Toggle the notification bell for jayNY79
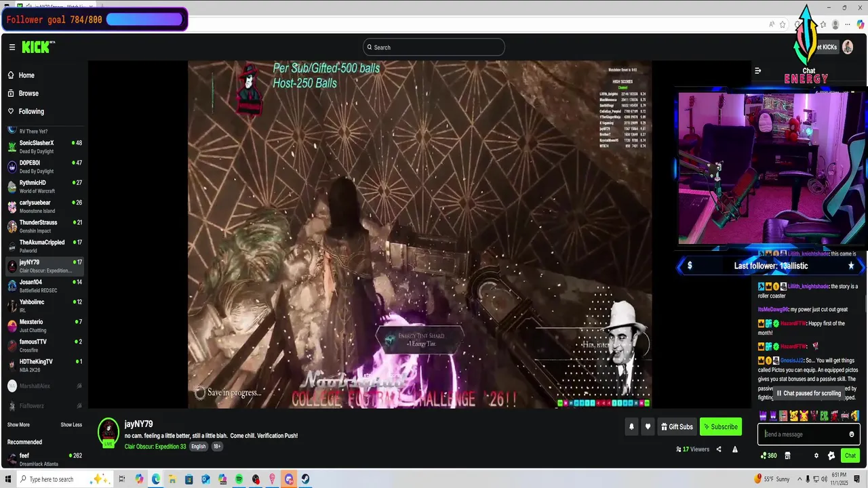 pos(631,427)
